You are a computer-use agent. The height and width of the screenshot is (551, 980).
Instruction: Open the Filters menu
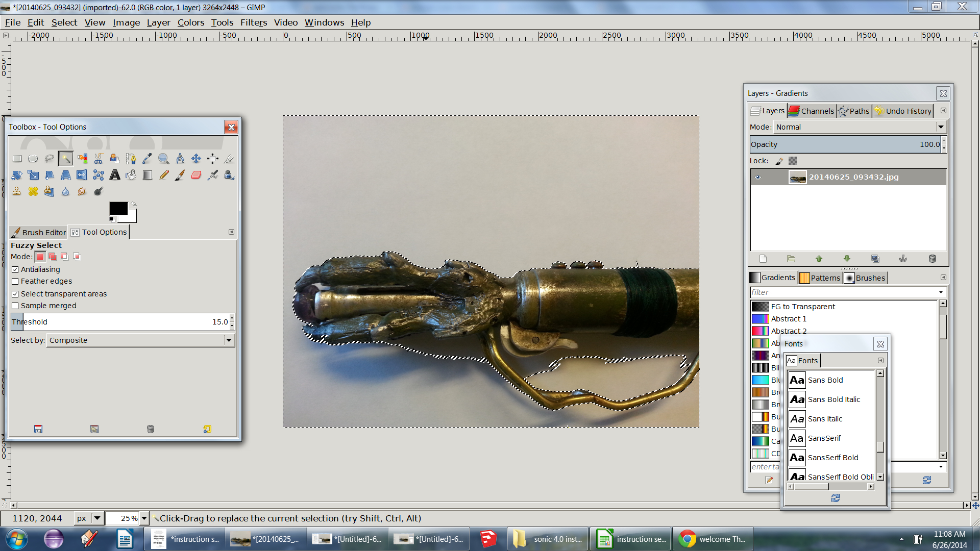[254, 22]
